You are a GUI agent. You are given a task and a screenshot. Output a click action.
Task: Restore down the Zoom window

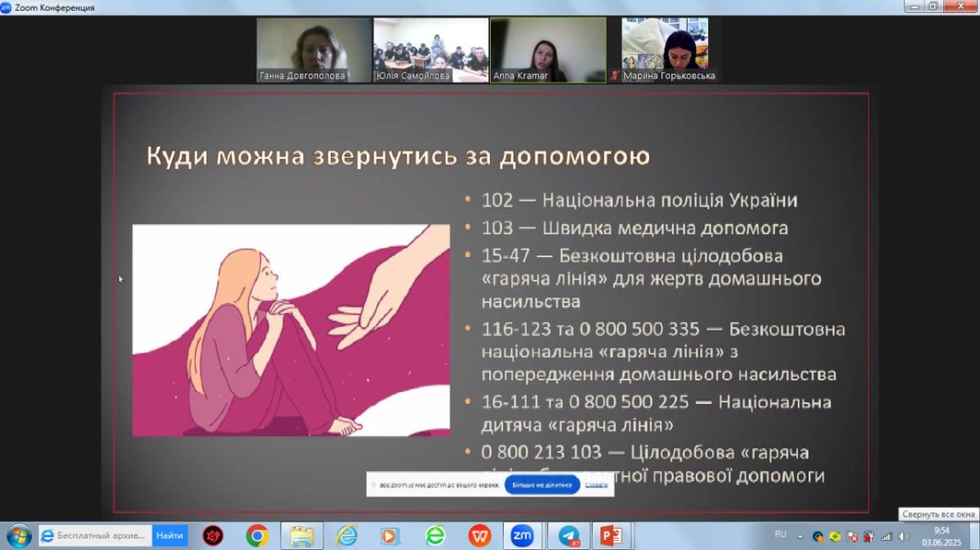(x=933, y=6)
